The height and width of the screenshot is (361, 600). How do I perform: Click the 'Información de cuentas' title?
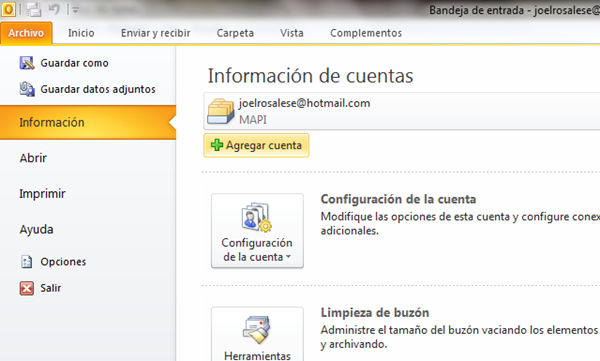coord(310,75)
